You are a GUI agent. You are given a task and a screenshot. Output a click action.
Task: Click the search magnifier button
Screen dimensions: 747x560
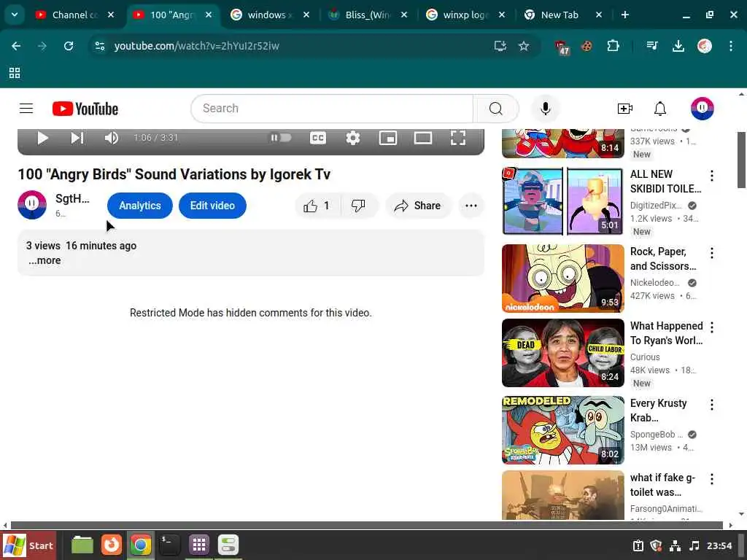pos(495,109)
